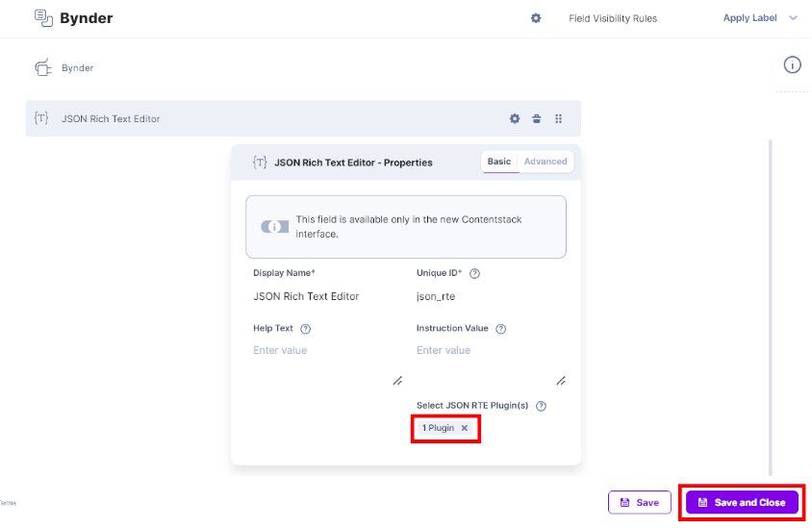Edit the Unique ID json_rte field
The width and height of the screenshot is (812, 528).
coord(490,296)
